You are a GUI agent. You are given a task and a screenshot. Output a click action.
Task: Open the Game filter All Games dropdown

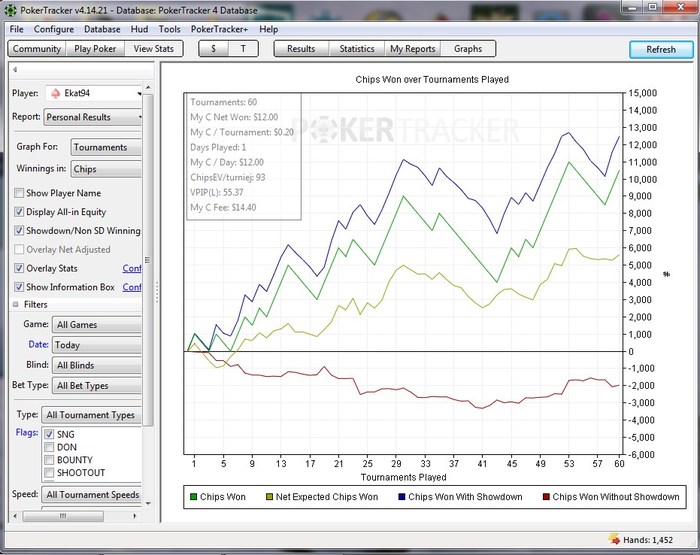coord(97,325)
